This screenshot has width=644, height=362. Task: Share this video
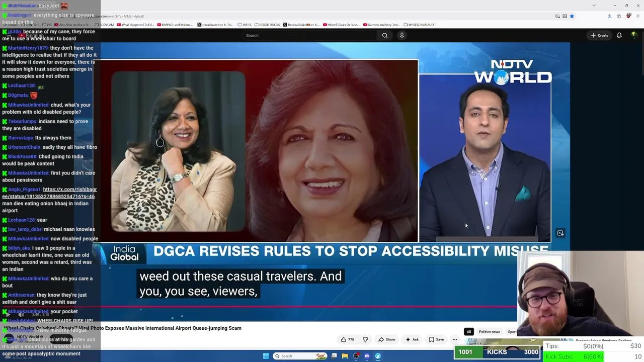click(x=387, y=339)
